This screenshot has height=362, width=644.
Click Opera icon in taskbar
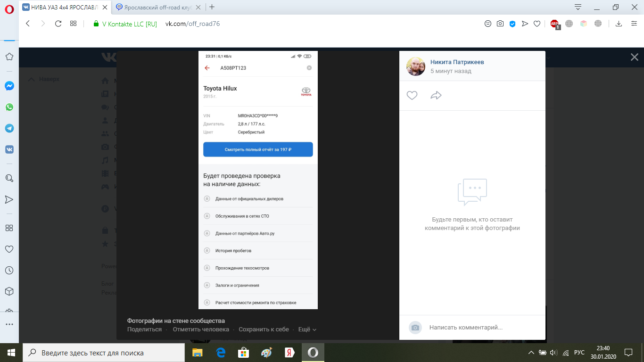tap(313, 353)
